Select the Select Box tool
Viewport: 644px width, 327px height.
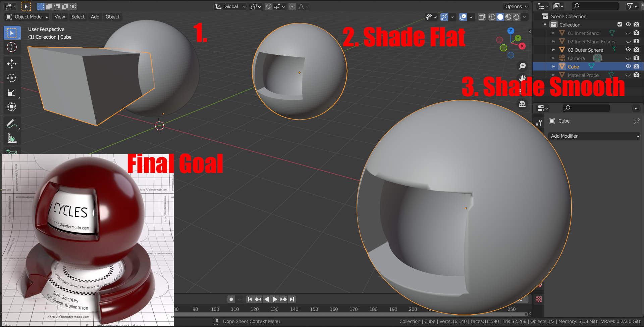point(12,33)
